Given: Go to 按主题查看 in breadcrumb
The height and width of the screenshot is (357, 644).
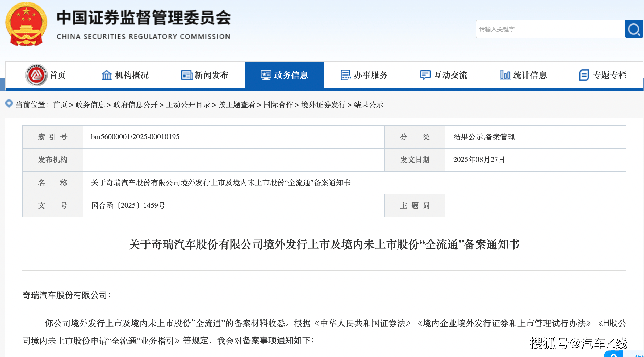Looking at the screenshot, I should tap(237, 105).
